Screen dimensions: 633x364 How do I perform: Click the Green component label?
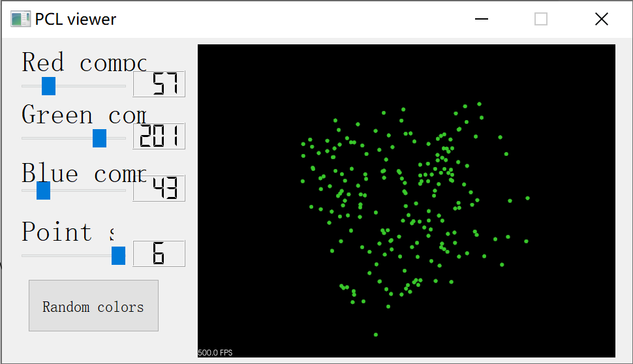point(84,115)
